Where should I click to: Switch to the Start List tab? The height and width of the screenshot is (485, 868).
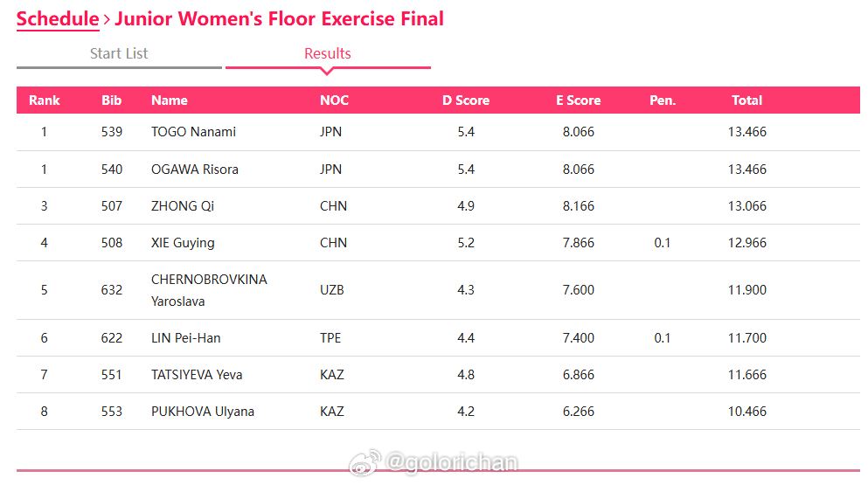coord(119,53)
